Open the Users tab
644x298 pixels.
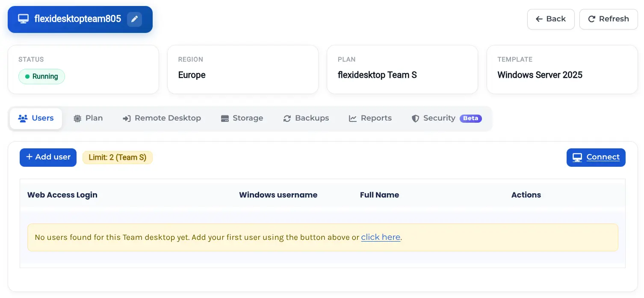36,118
